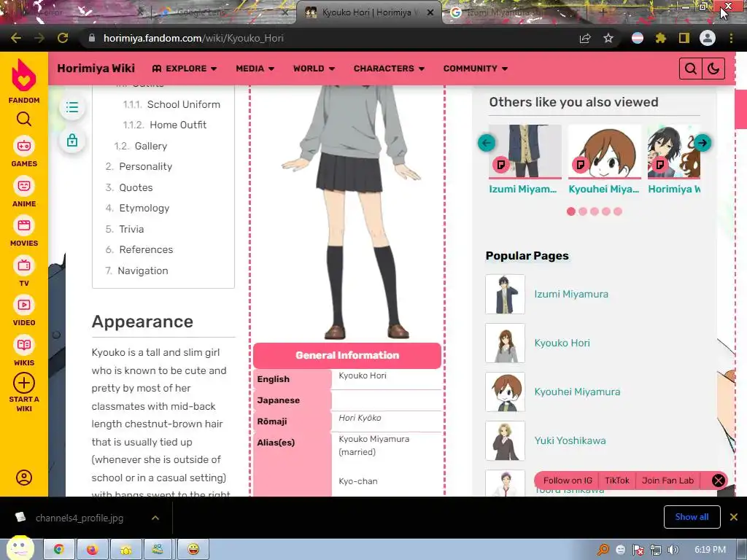Dismiss the pink social bar with its X

click(x=719, y=481)
